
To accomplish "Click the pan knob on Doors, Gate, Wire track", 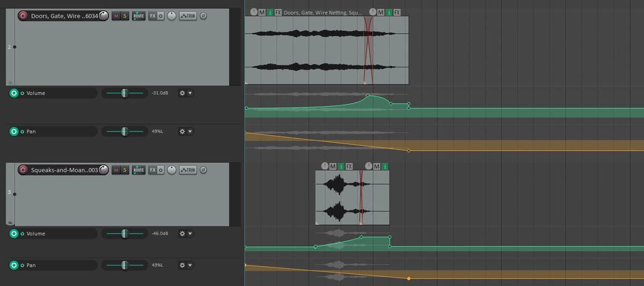I will point(172,16).
